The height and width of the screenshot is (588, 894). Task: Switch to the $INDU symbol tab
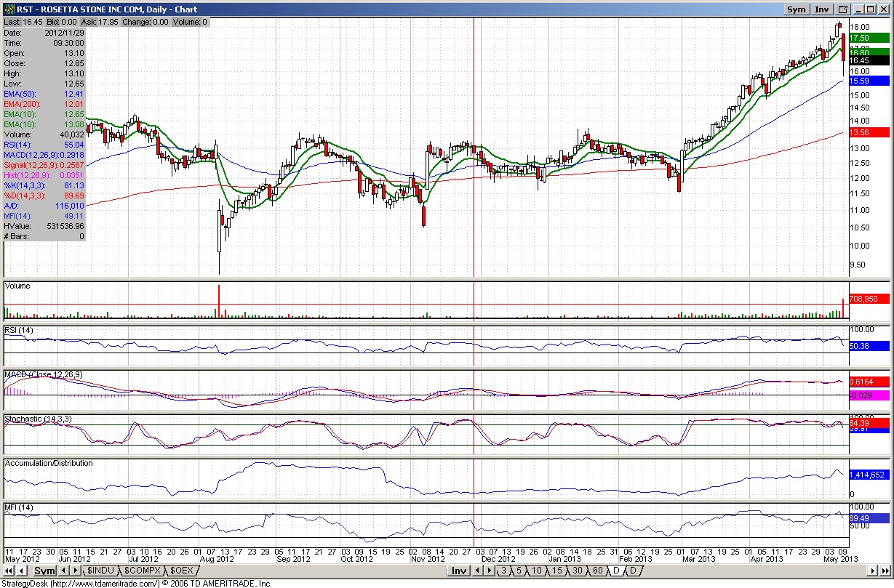(x=100, y=571)
